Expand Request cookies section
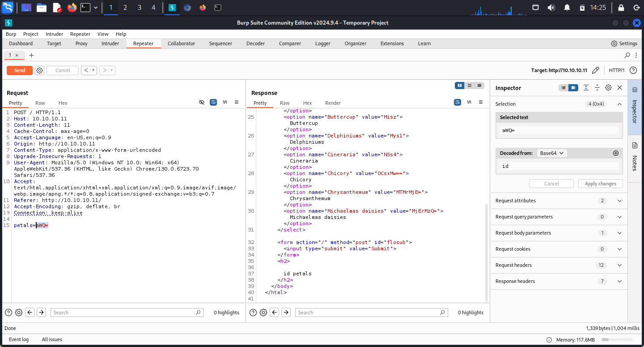644x347 pixels. coord(619,249)
